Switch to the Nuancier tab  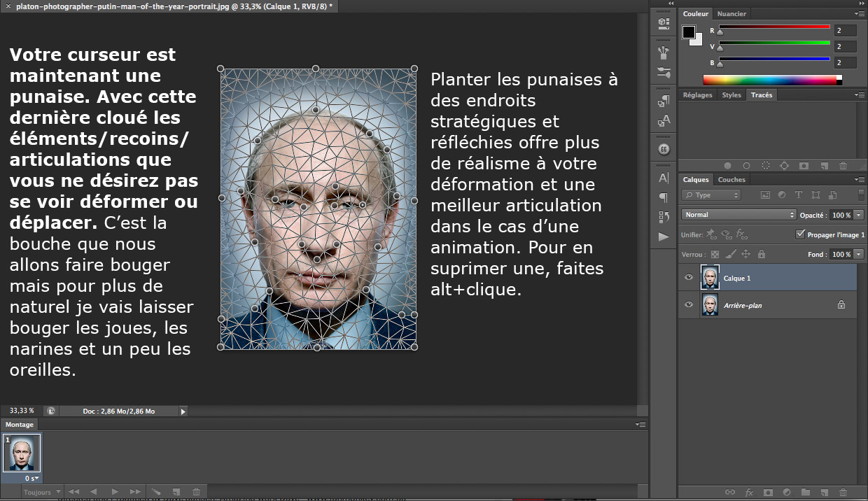(x=731, y=13)
